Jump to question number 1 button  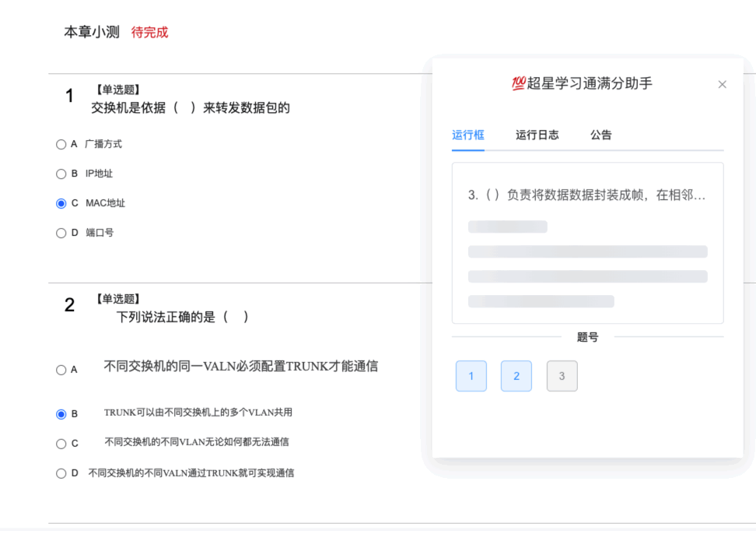471,376
